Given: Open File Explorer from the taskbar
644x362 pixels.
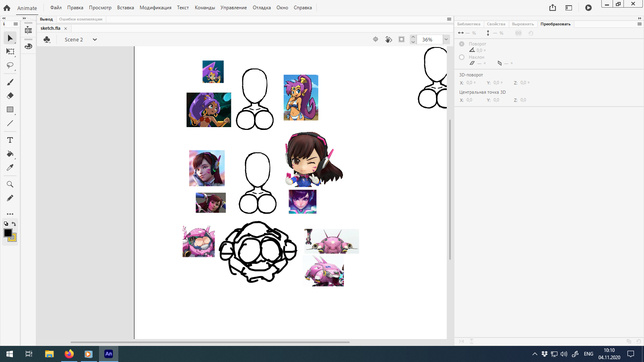Looking at the screenshot, I should coord(49,354).
